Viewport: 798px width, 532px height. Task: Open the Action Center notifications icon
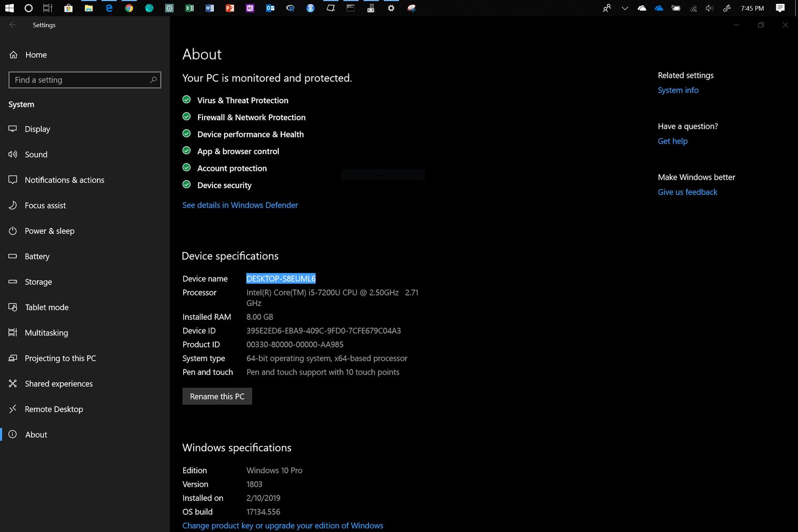click(780, 8)
